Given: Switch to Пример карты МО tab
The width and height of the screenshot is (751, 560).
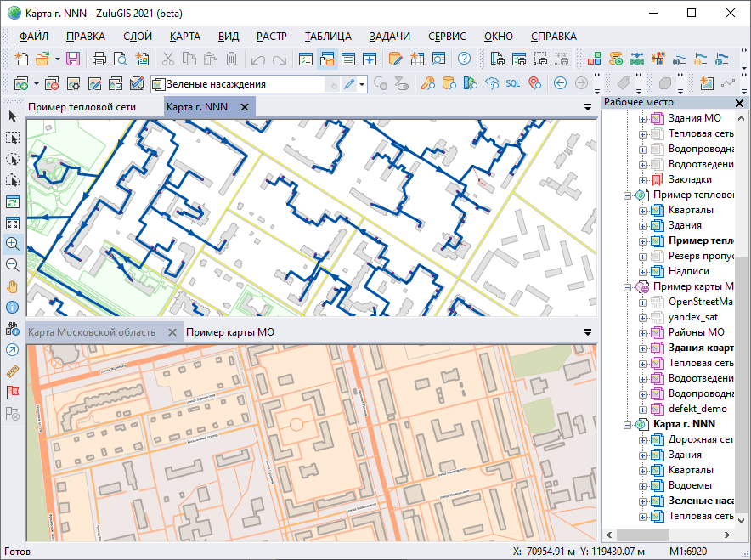Looking at the screenshot, I should pos(229,332).
